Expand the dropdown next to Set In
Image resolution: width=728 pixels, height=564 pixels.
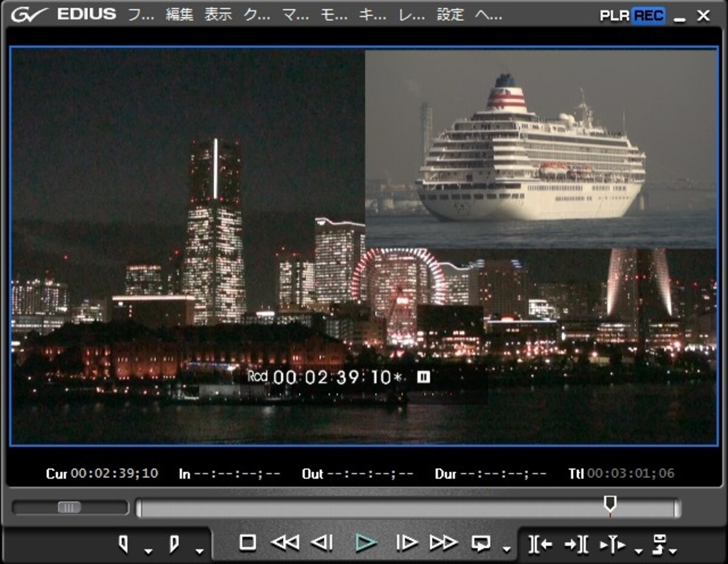click(148, 551)
